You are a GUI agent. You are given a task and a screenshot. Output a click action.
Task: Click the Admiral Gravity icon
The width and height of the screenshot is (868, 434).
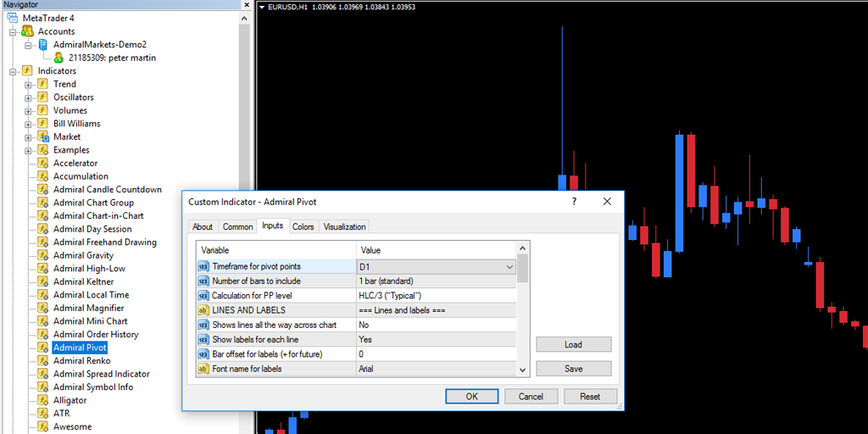pos(44,255)
